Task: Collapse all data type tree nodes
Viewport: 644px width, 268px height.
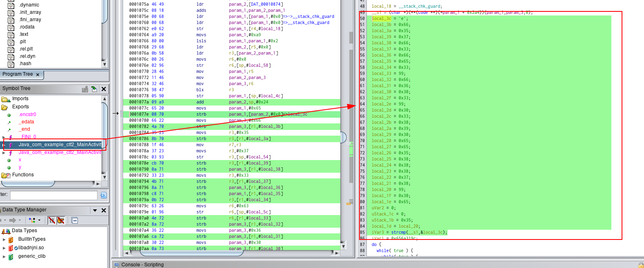Action: (x=75, y=220)
